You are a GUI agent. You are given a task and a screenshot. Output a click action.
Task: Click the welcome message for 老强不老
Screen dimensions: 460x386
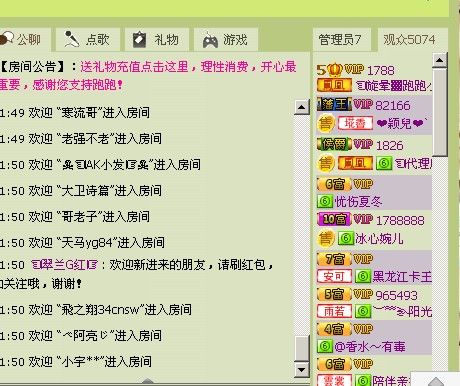[x=81, y=138]
